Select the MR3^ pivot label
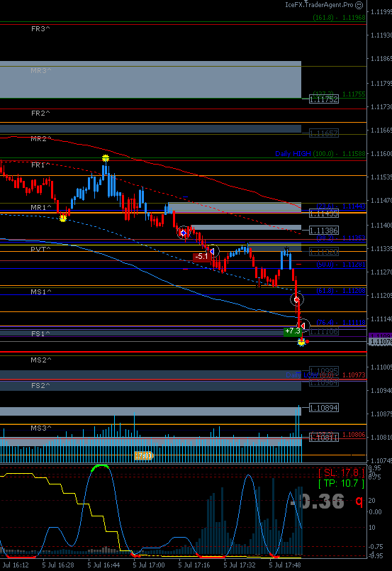This screenshot has height=571, width=392. pos(41,71)
